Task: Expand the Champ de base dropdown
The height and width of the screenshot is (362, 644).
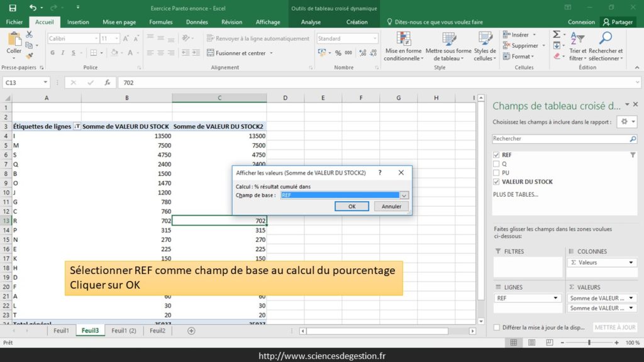Action: pyautogui.click(x=404, y=195)
